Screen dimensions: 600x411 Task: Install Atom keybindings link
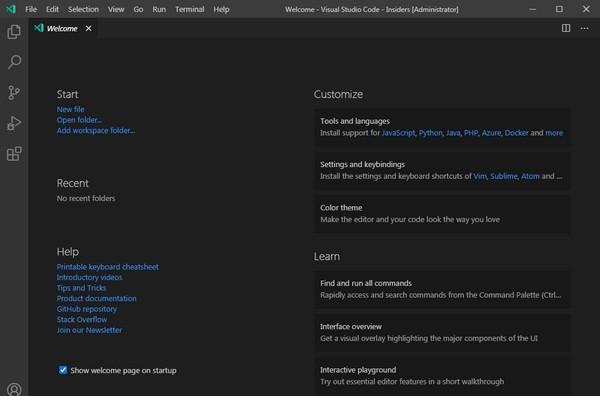pos(530,176)
